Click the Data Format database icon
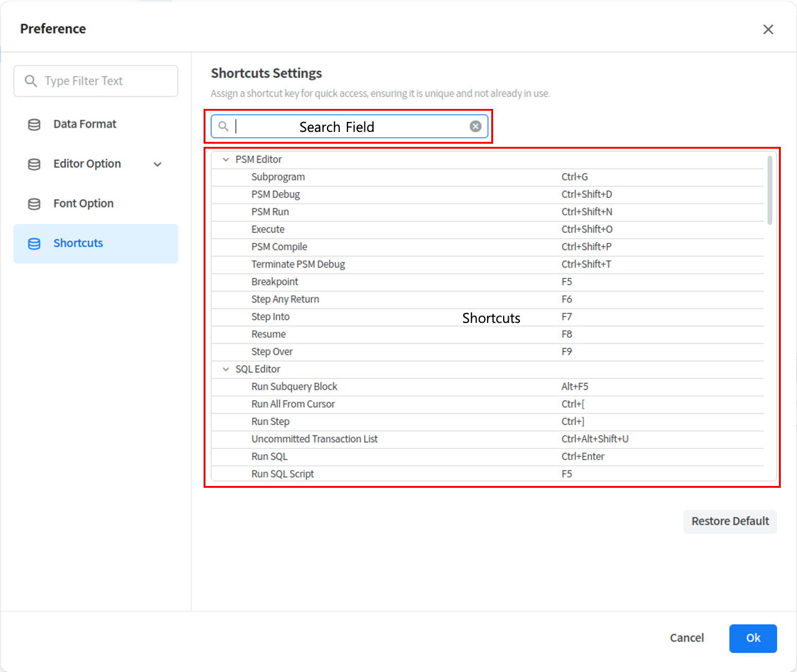Image resolution: width=797 pixels, height=672 pixels. pos(34,124)
